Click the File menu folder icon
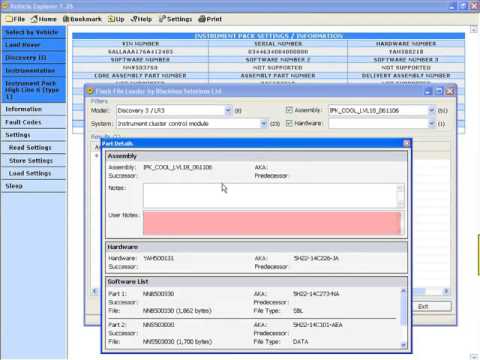This screenshot has width=480, height=360. tap(9, 19)
